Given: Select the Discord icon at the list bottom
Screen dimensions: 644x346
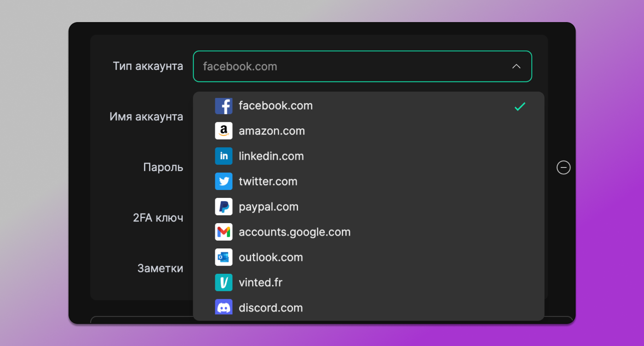Looking at the screenshot, I should [x=224, y=307].
